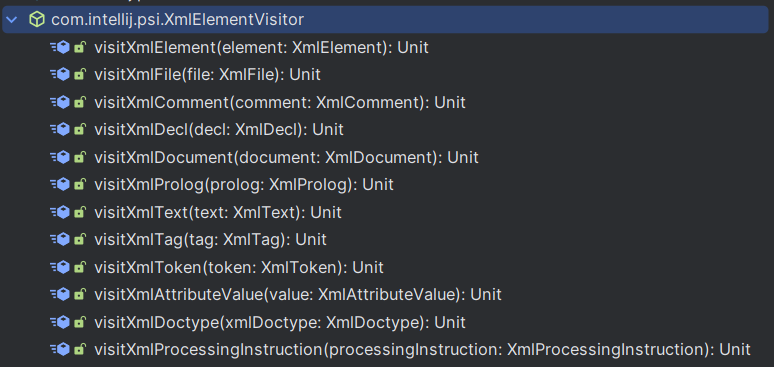Select visitXmlProlog(prolog: XmlProlog) method
The width and height of the screenshot is (774, 367).
click(244, 185)
